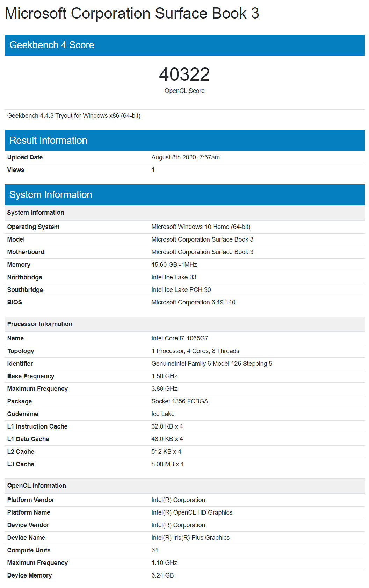Select the "Intel Ice Lake 03" value

(x=174, y=277)
